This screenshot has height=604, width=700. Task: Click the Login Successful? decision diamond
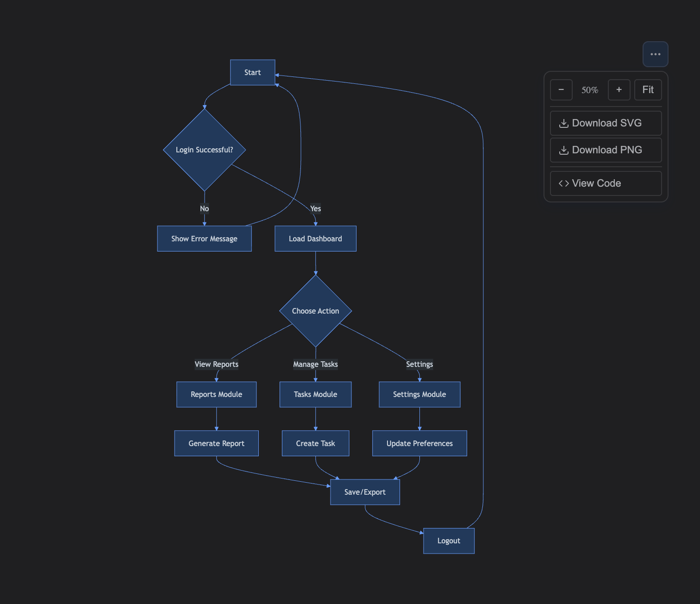[x=205, y=150]
